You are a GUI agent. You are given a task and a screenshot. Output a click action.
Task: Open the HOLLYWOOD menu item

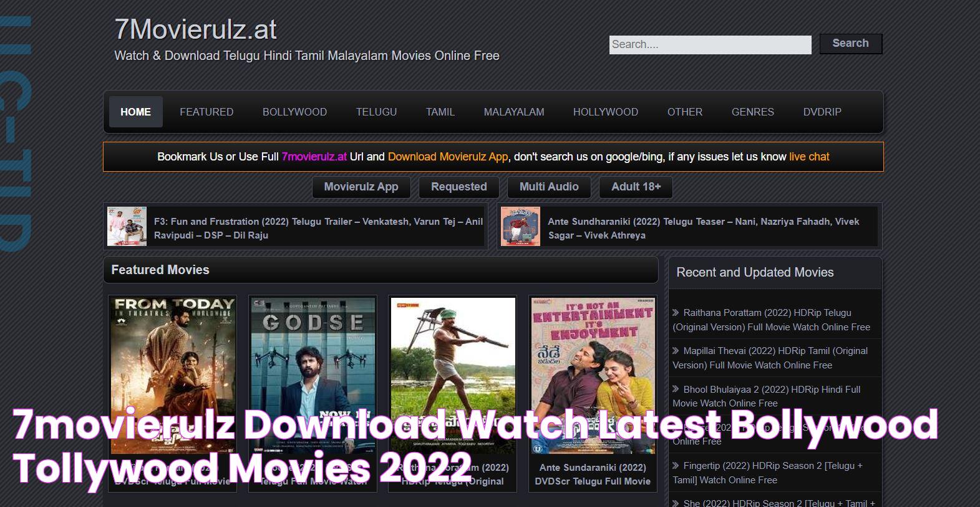coord(606,112)
